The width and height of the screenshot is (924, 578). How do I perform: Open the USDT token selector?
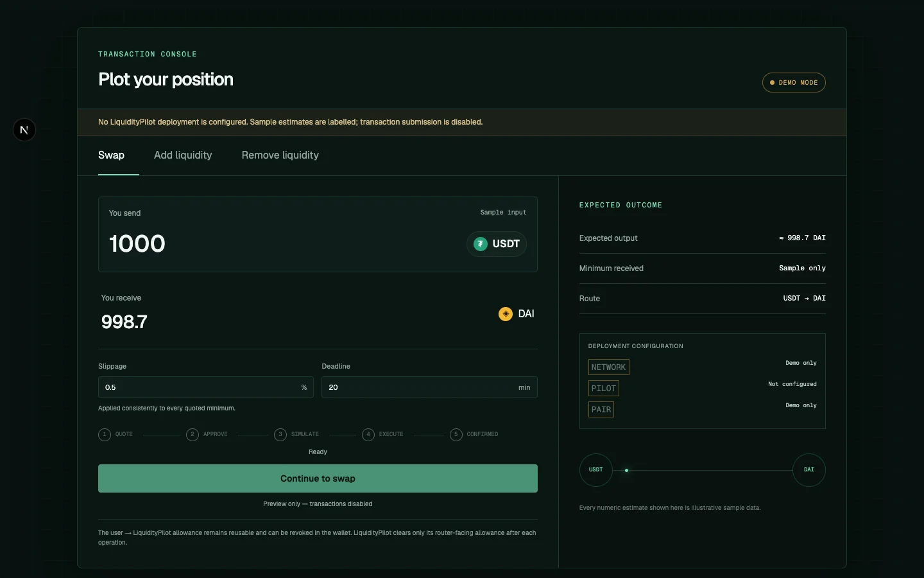click(x=497, y=244)
